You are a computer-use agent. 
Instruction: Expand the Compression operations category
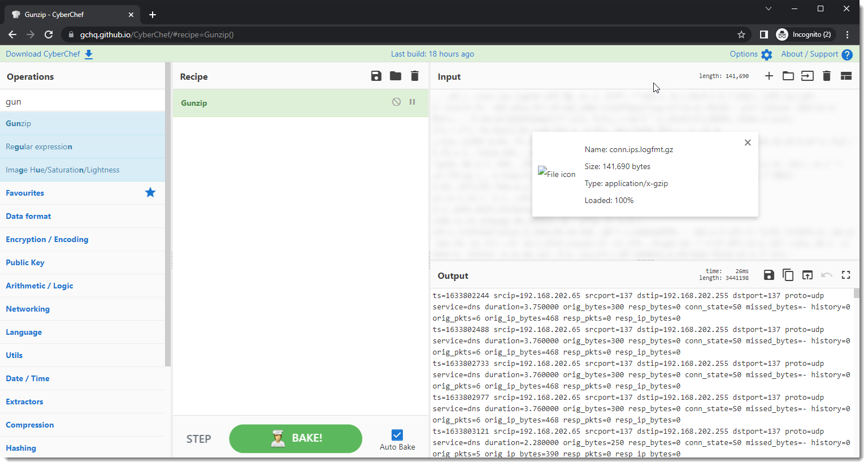pos(30,425)
